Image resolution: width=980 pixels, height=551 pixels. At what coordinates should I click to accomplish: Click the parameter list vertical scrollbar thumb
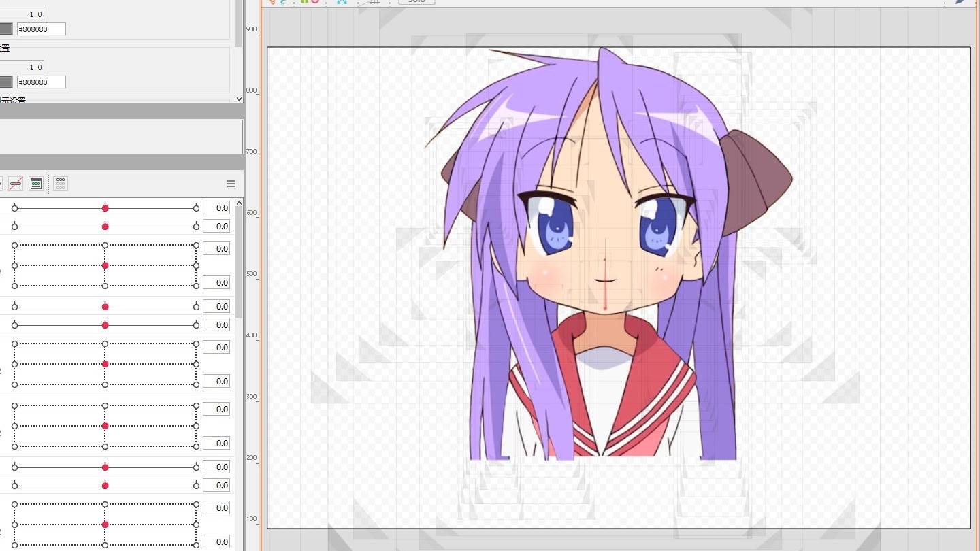click(x=239, y=263)
